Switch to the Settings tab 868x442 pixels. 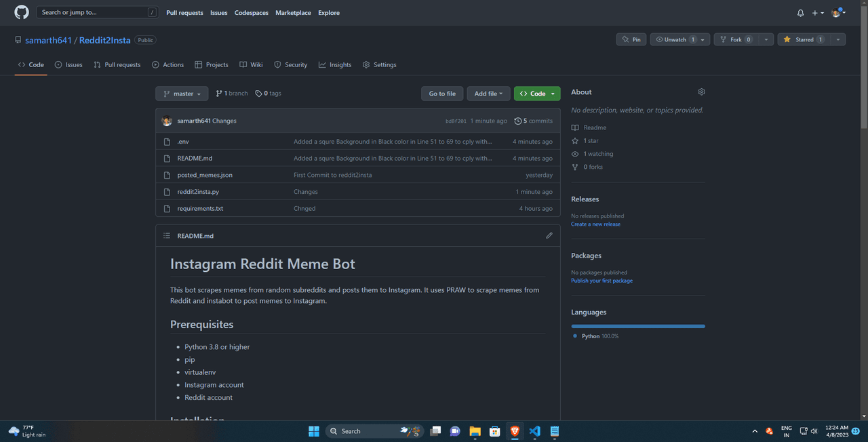click(x=380, y=64)
